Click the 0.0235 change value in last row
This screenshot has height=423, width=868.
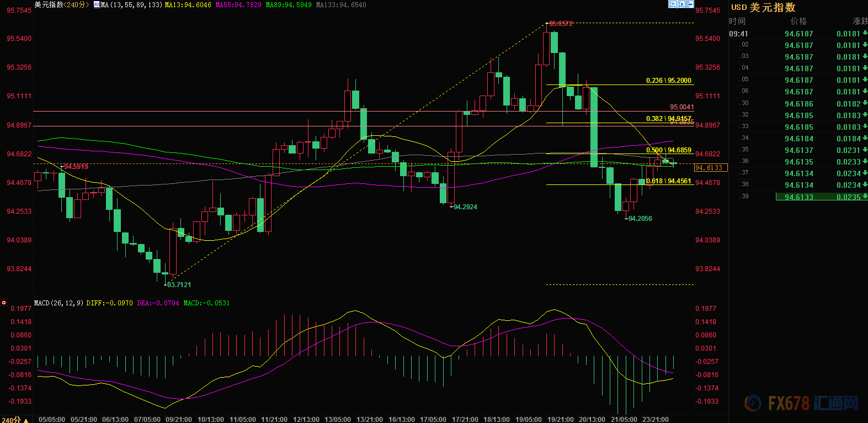click(849, 197)
